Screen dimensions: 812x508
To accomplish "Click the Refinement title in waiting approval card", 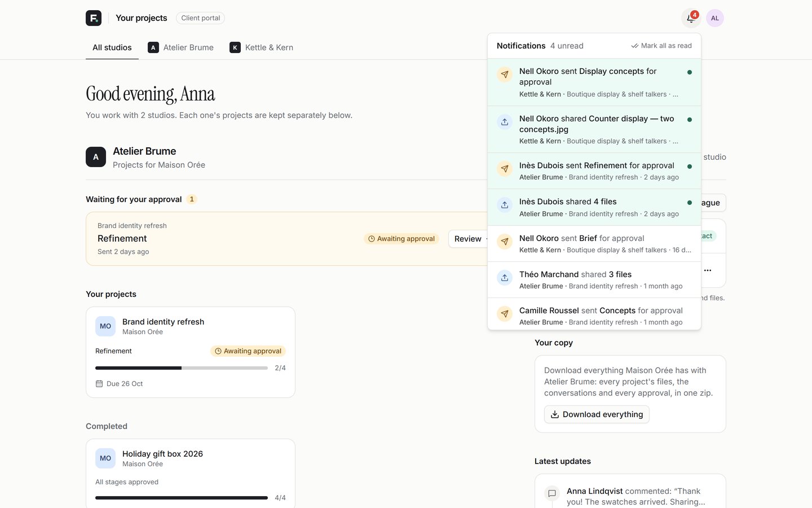I will (x=122, y=239).
